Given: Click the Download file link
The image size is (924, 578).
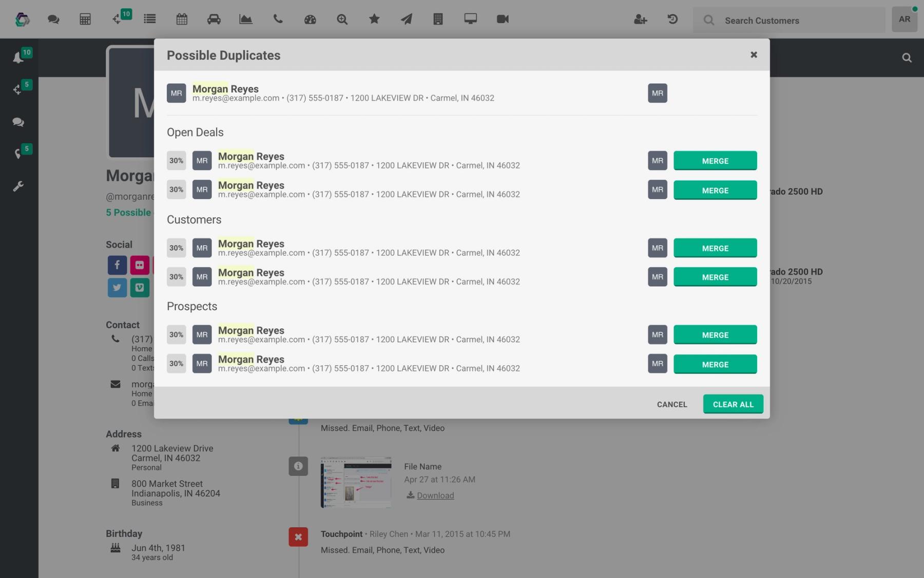Looking at the screenshot, I should tap(435, 495).
